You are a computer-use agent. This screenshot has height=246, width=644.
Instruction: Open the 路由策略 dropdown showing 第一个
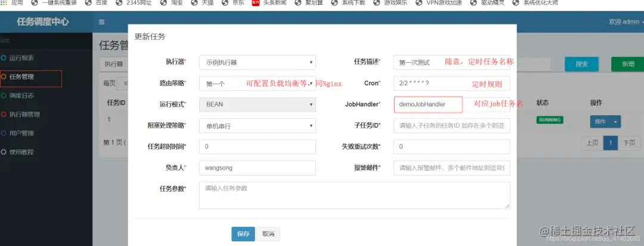click(257, 84)
